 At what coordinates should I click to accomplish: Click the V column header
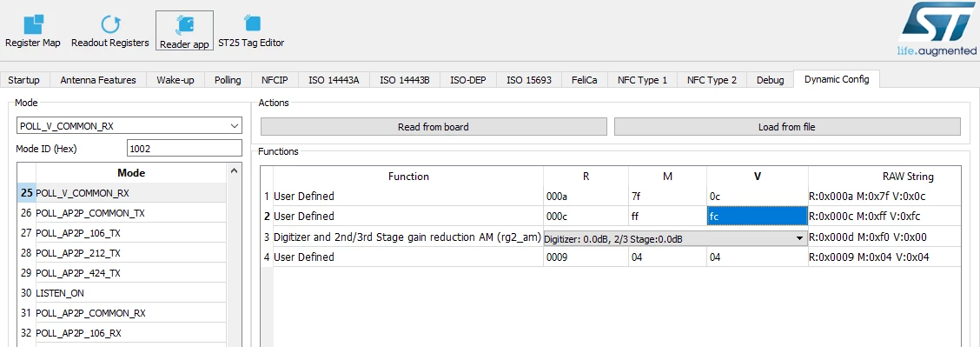[758, 177]
